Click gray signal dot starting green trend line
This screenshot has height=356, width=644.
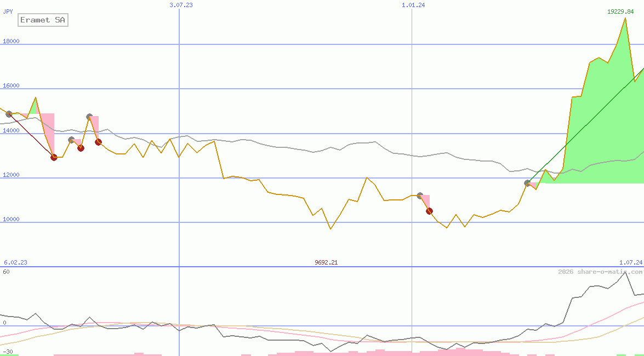pos(528,183)
